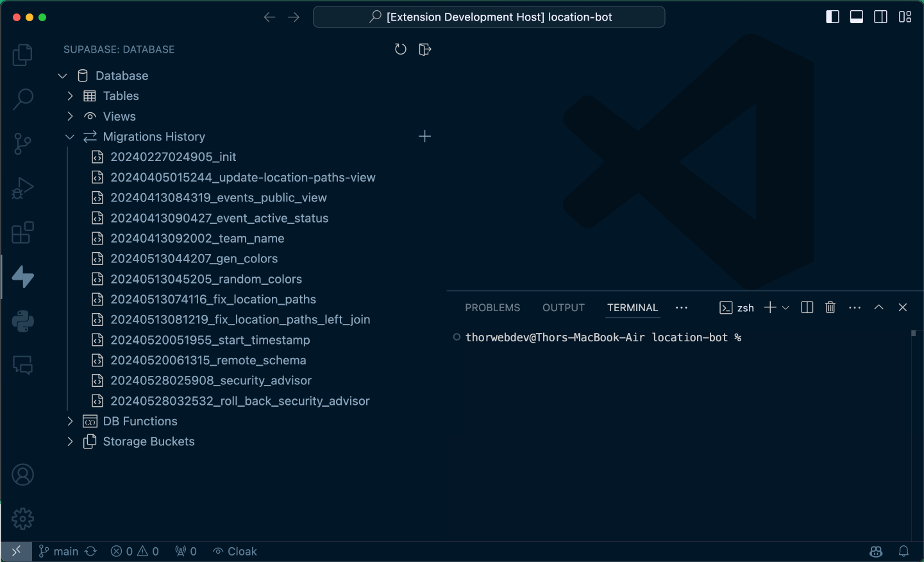This screenshot has height=562, width=924.
Task: Open migration 20240413090427_event_active_status
Action: (219, 218)
